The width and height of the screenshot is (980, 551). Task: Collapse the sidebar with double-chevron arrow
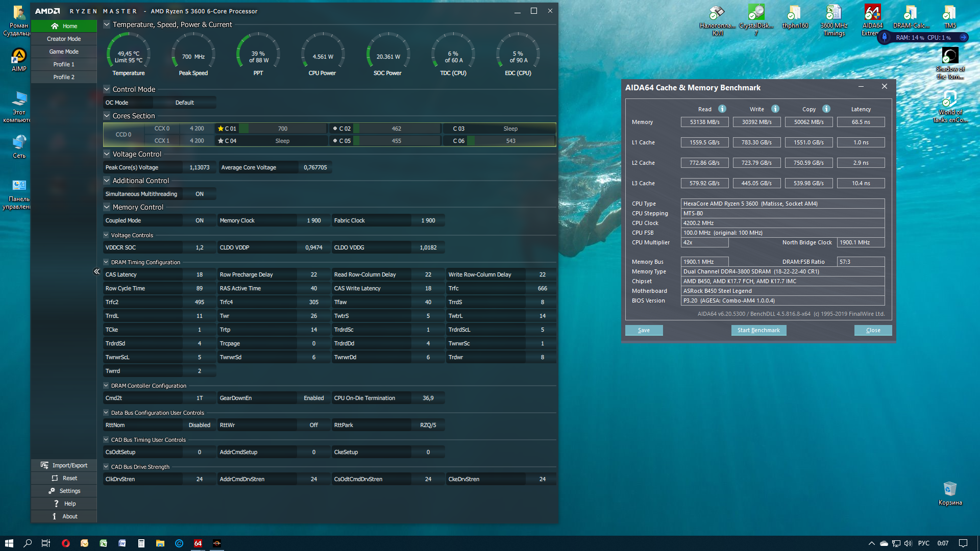click(96, 271)
